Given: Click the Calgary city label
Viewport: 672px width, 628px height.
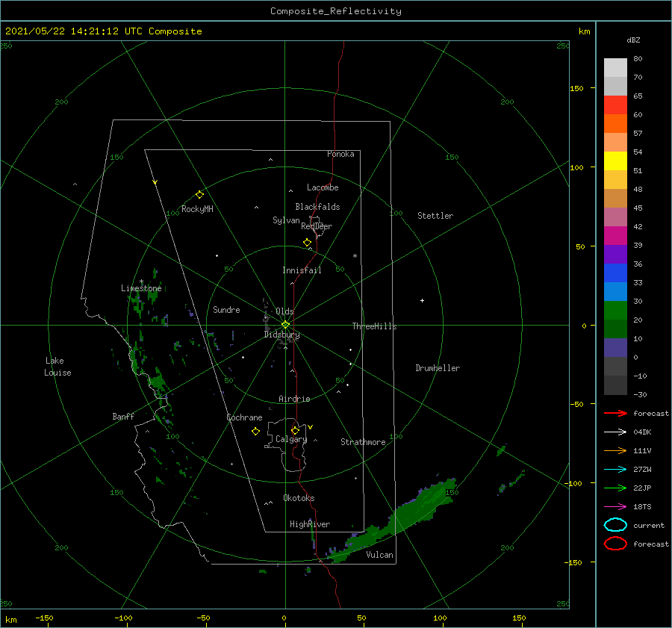Looking at the screenshot, I should point(291,439).
